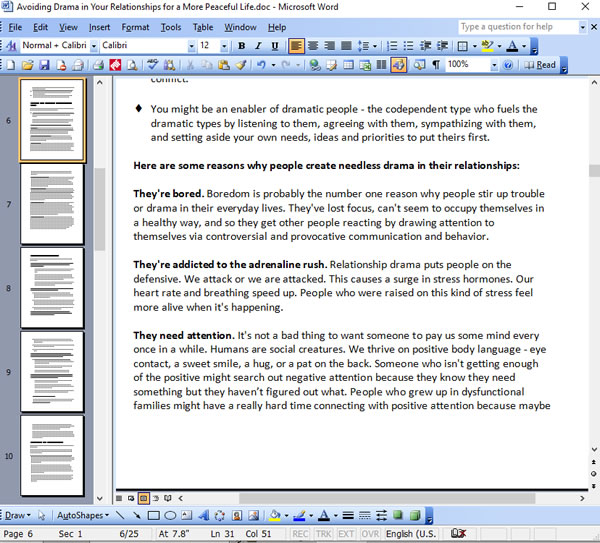Insert a diagram or organization chart
This screenshot has height=543, width=600.
point(220,515)
